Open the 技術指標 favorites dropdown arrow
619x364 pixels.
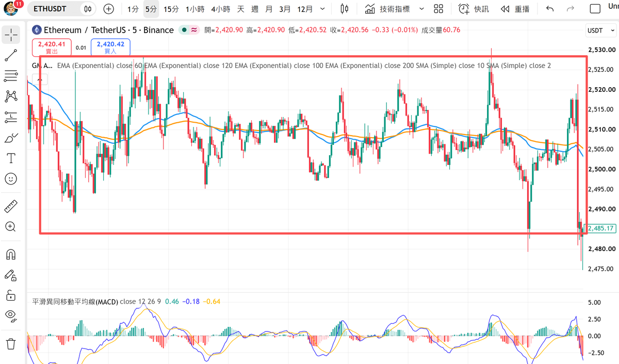point(421,9)
